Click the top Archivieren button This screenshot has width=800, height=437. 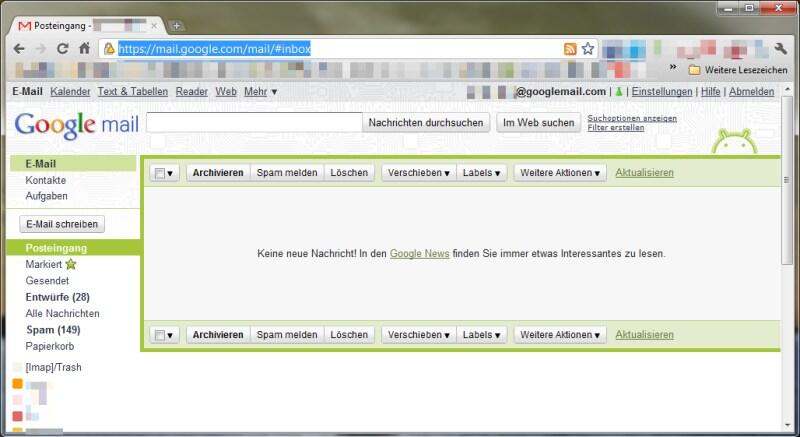[x=218, y=173]
